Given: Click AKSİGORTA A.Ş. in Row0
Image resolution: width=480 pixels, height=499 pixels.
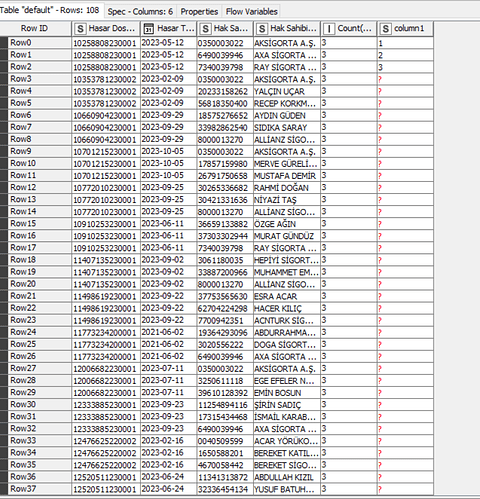Looking at the screenshot, I should [x=287, y=43].
